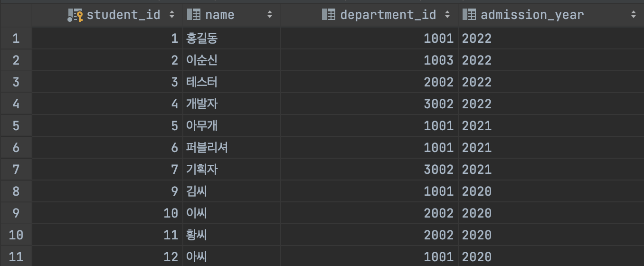Sort by the name column sort arrows
Image resolution: width=644 pixels, height=266 pixels.
270,15
